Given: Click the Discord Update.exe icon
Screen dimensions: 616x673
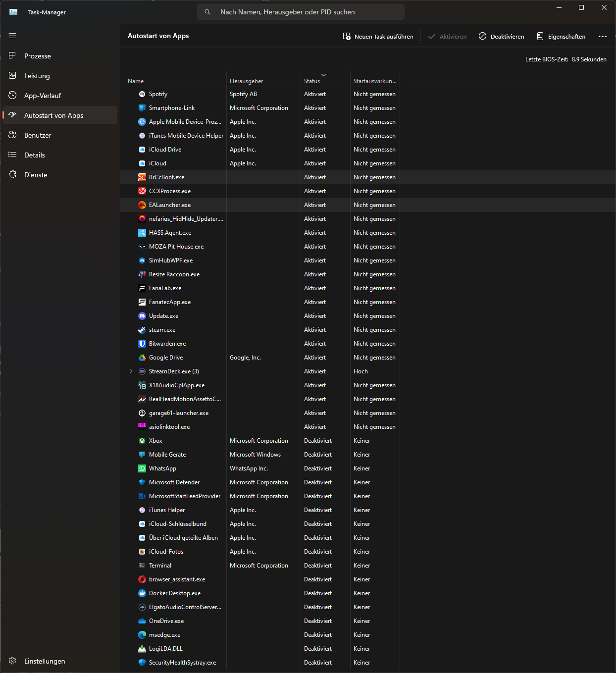Looking at the screenshot, I should 142,316.
